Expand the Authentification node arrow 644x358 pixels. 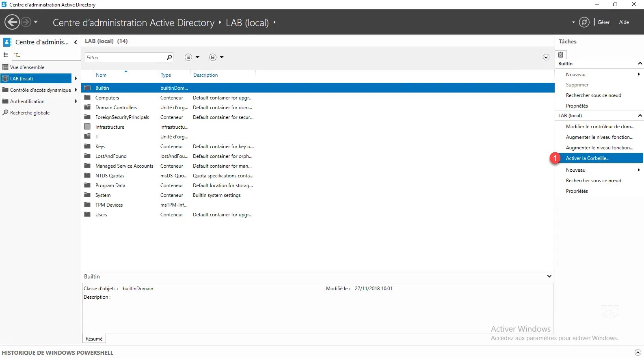[76, 101]
